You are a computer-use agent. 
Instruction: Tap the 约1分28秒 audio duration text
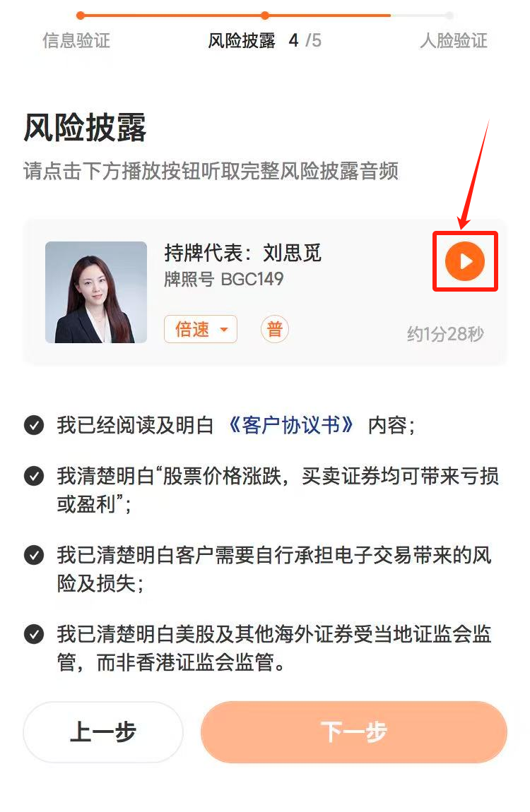click(445, 334)
